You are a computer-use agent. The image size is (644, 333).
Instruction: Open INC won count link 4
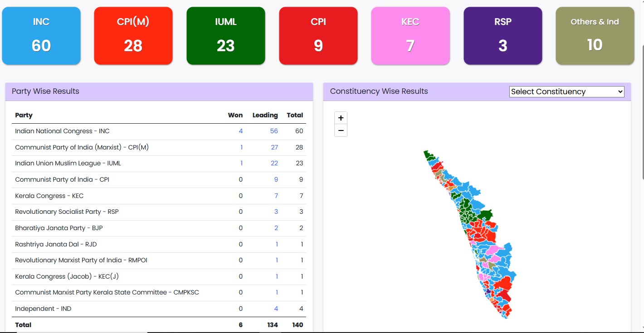tap(241, 131)
